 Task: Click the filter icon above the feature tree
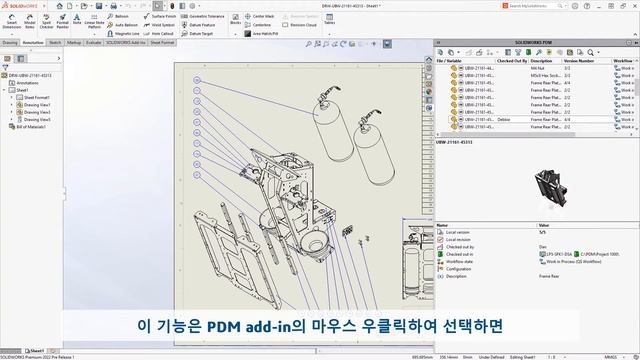tap(5, 67)
